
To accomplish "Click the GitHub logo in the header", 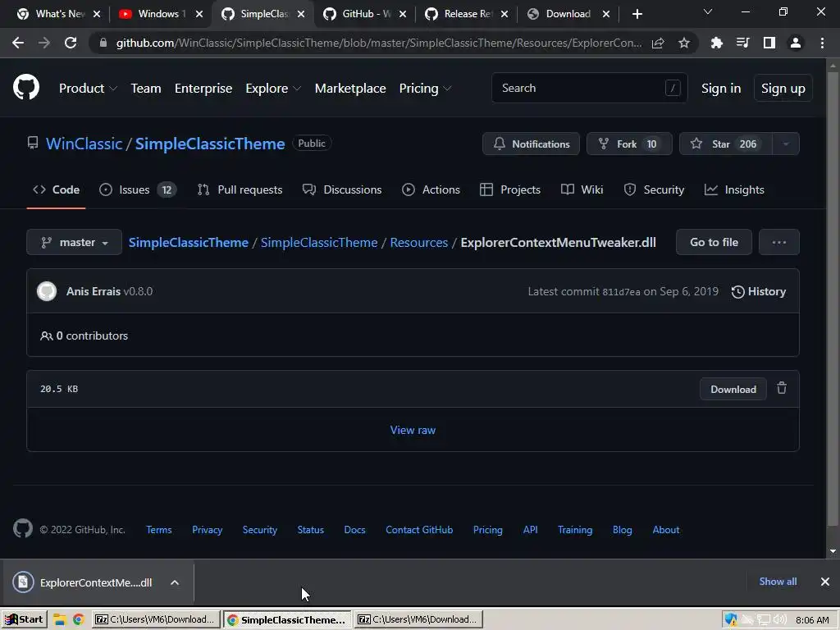I will click(26, 88).
